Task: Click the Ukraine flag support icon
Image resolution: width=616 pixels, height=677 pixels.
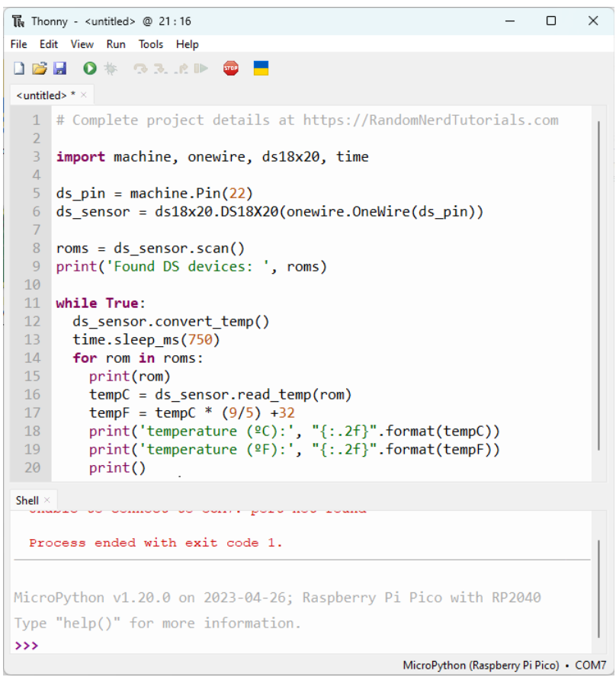Action: (261, 68)
